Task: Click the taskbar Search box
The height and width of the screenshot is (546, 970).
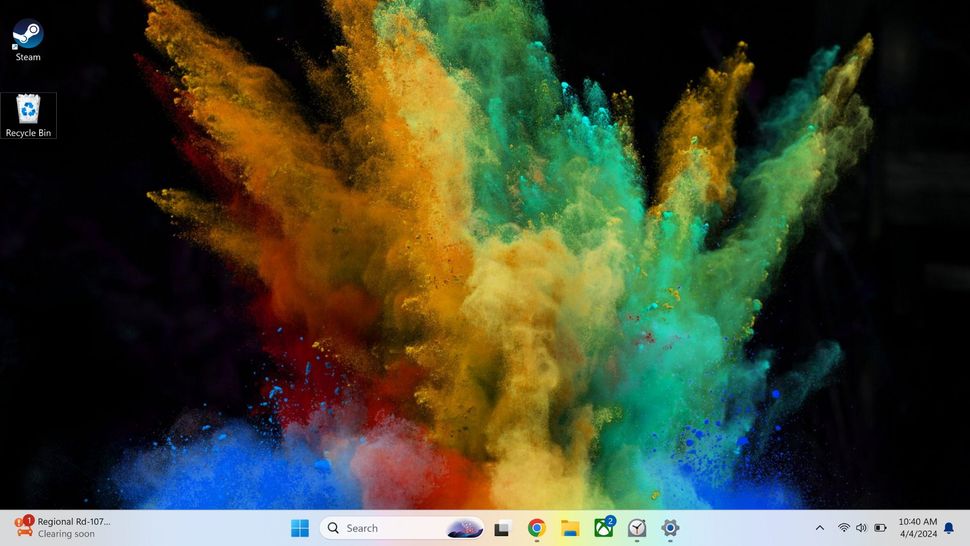Action: click(x=402, y=528)
